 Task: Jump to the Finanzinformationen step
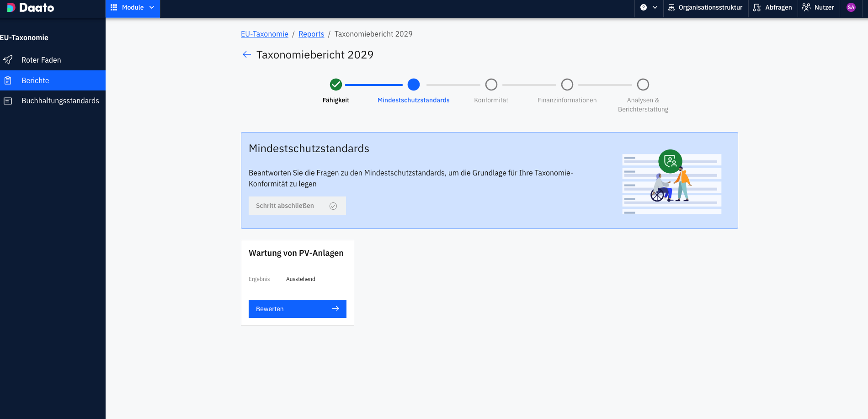coord(567,85)
